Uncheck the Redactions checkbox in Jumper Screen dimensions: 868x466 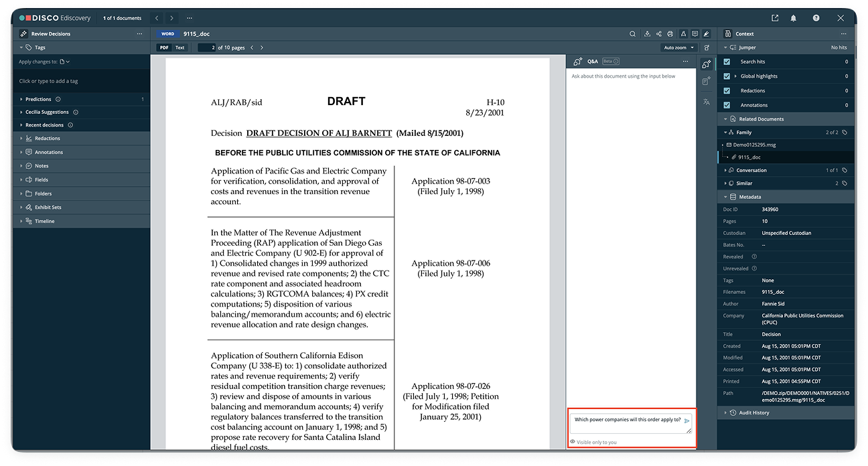726,90
